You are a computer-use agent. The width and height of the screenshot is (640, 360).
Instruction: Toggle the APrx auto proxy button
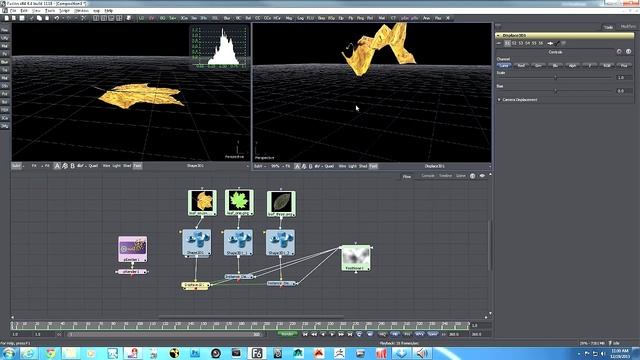tap(419, 334)
